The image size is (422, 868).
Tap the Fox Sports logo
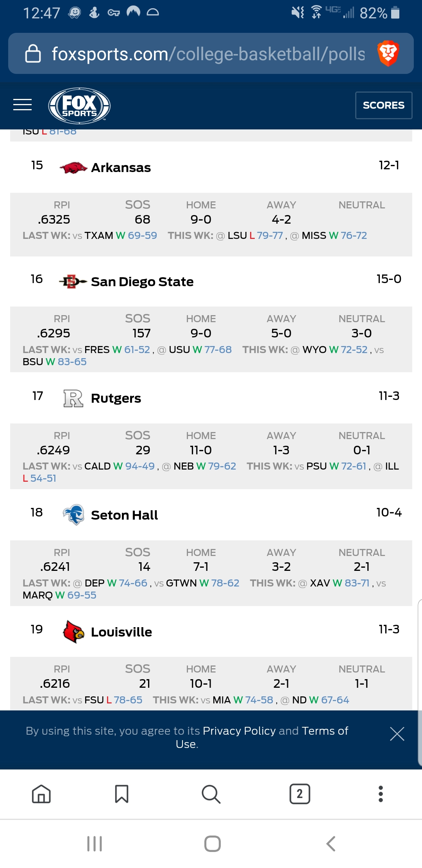(x=79, y=106)
